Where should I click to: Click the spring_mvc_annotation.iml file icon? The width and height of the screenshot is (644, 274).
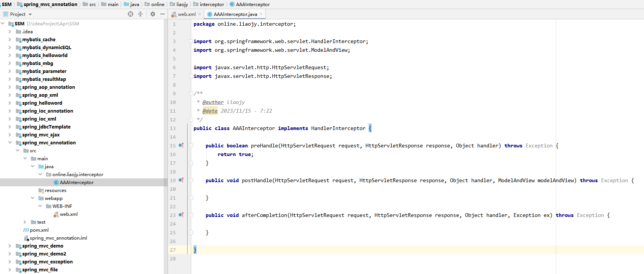tap(26, 238)
